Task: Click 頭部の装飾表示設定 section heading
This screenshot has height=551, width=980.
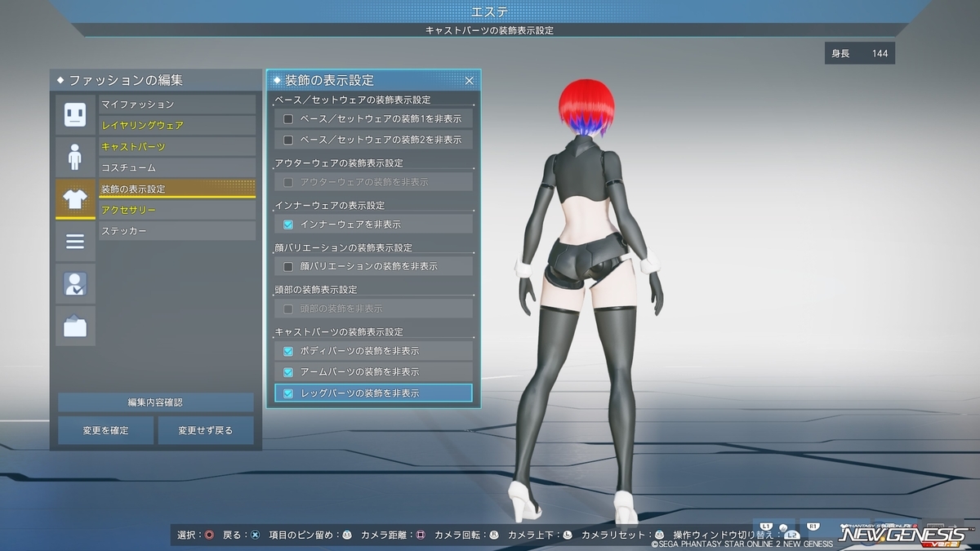Action: coord(316,290)
